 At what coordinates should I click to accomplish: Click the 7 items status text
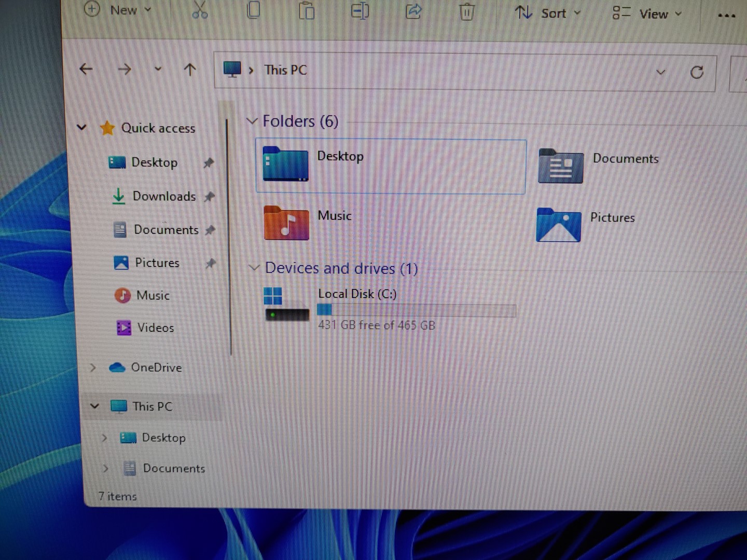coord(117,496)
